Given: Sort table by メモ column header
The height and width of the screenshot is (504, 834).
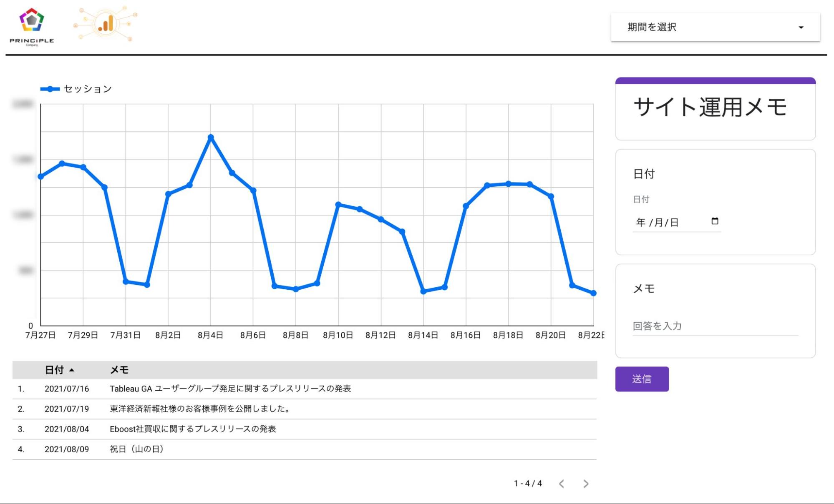Looking at the screenshot, I should [x=119, y=370].
